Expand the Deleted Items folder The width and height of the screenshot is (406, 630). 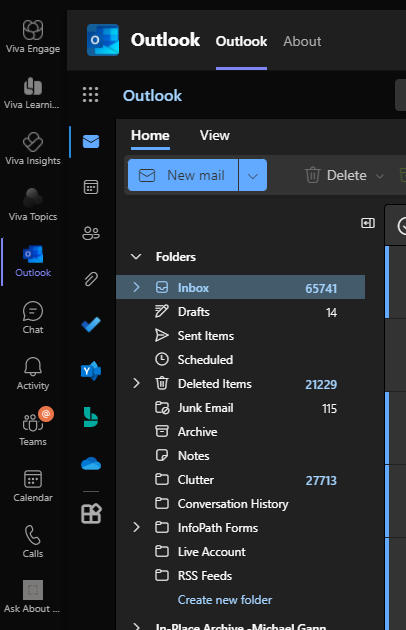click(x=136, y=383)
